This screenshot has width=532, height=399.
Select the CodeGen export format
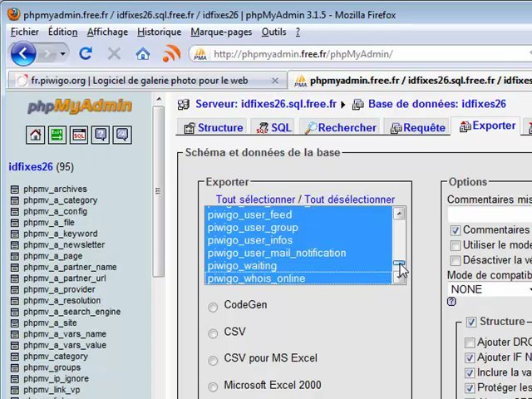[x=214, y=307]
